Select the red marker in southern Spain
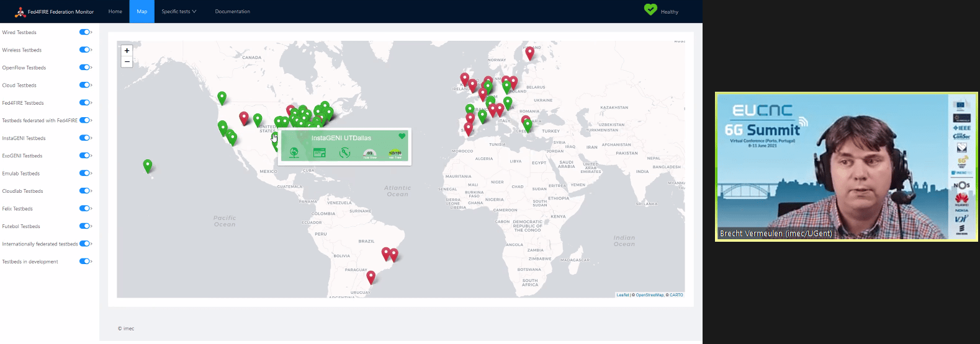Image resolution: width=980 pixels, height=344 pixels. coord(469,129)
